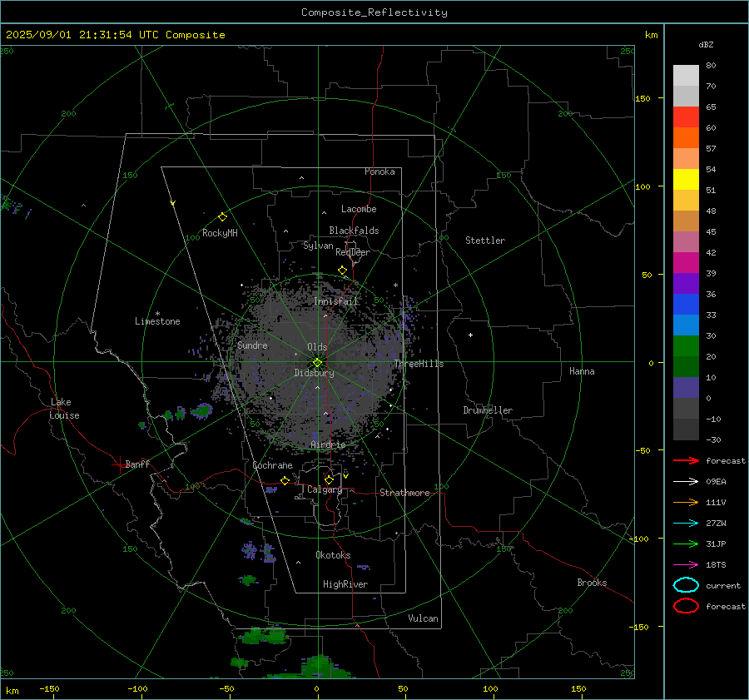This screenshot has height=700, width=749.
Task: Select the bright green 20-30 dBZ swatch
Action: [x=686, y=346]
